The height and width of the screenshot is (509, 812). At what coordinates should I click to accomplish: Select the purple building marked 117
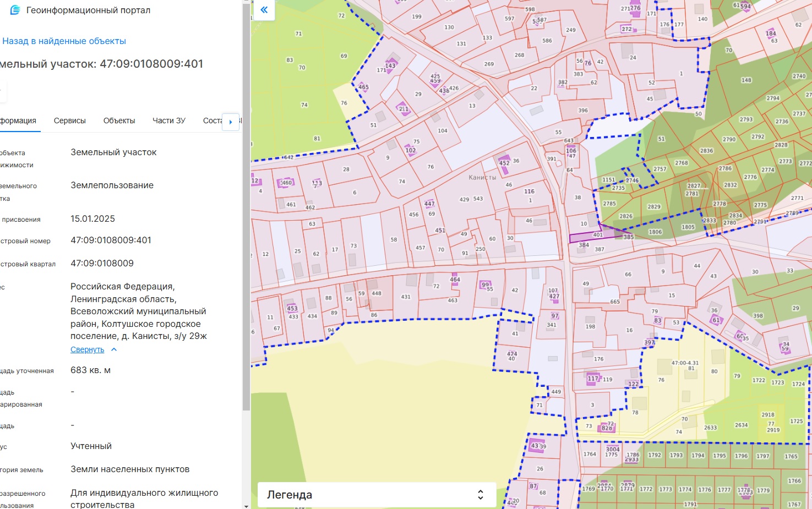pyautogui.click(x=593, y=378)
